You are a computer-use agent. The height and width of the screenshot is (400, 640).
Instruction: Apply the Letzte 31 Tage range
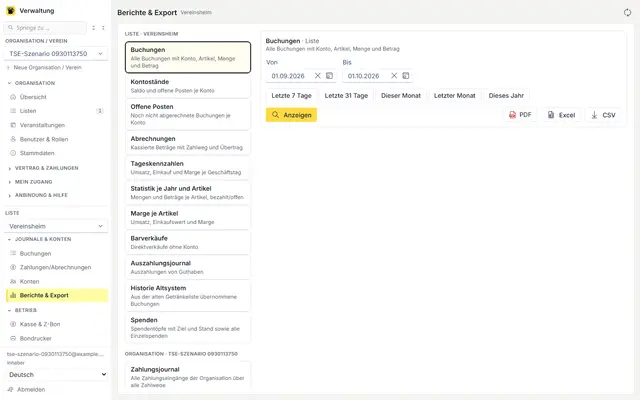point(346,96)
